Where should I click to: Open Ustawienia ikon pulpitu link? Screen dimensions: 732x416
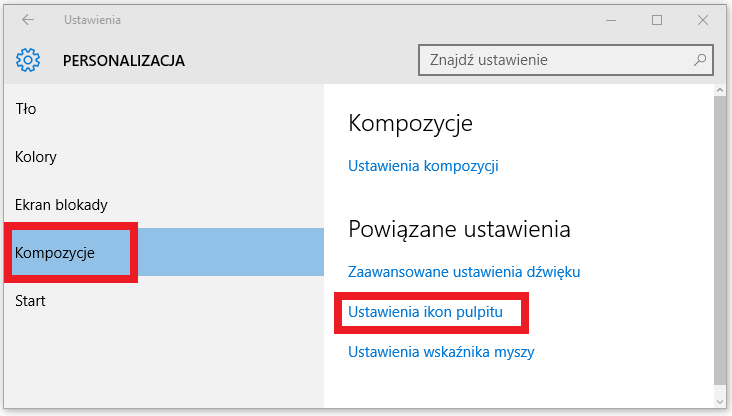425,312
